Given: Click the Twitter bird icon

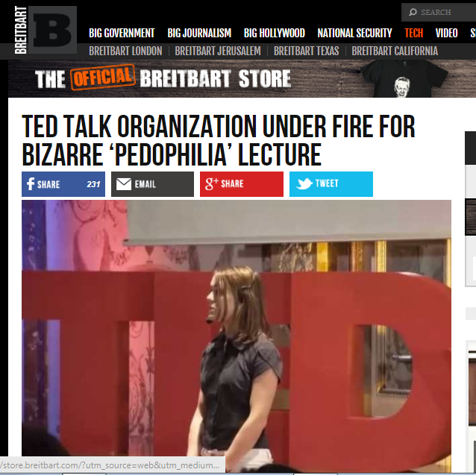Looking at the screenshot, I should pyautogui.click(x=304, y=184).
